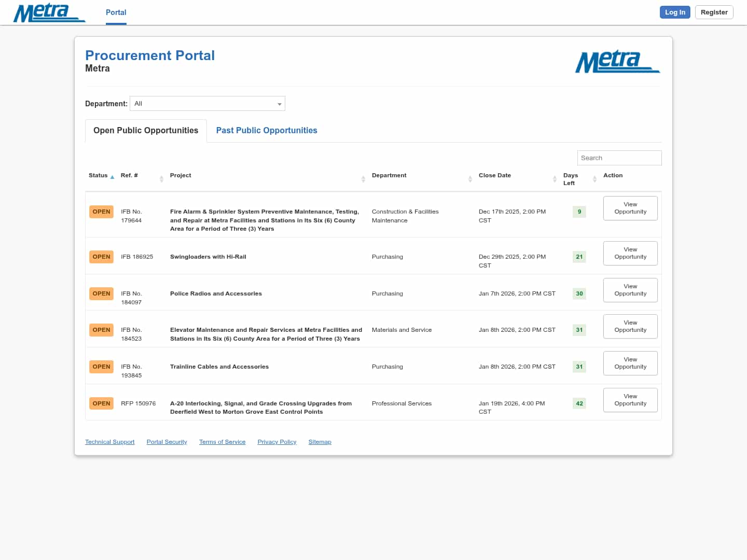Switch to Past Public Opportunities tab
Viewport: 747px width, 560px height.
pos(267,131)
